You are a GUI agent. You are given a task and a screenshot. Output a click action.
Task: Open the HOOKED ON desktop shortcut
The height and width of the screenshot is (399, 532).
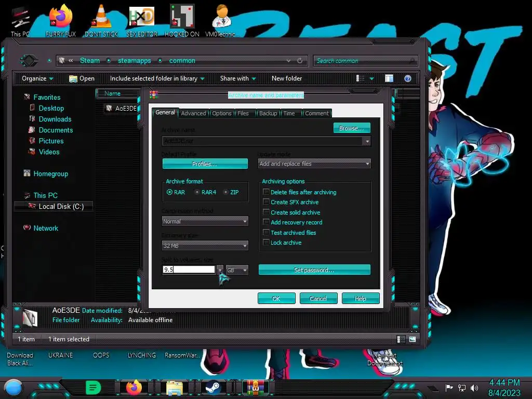[182, 20]
